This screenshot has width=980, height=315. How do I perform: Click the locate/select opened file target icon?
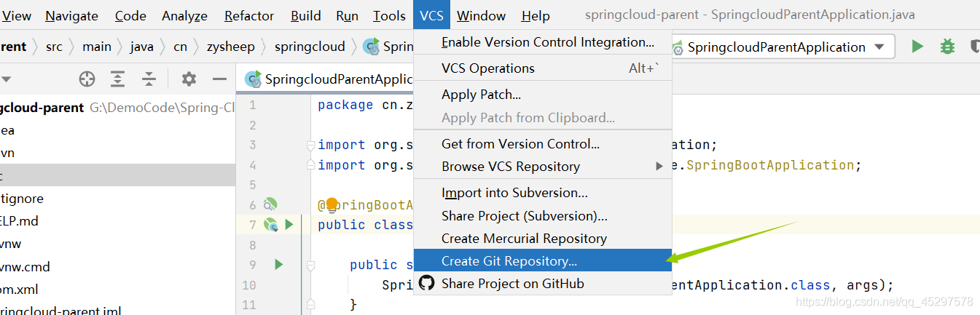(x=87, y=79)
